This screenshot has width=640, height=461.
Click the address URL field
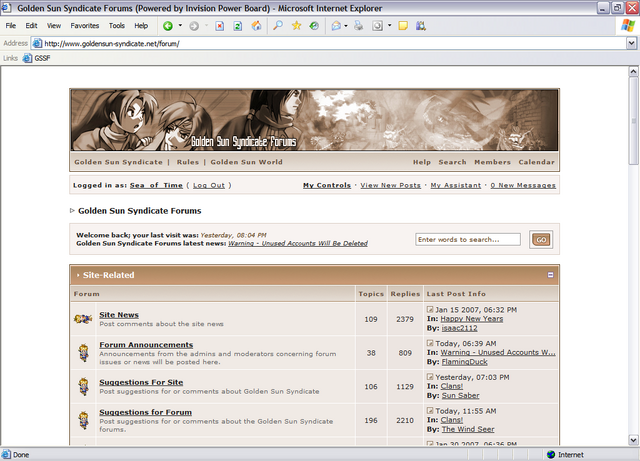click(329, 43)
